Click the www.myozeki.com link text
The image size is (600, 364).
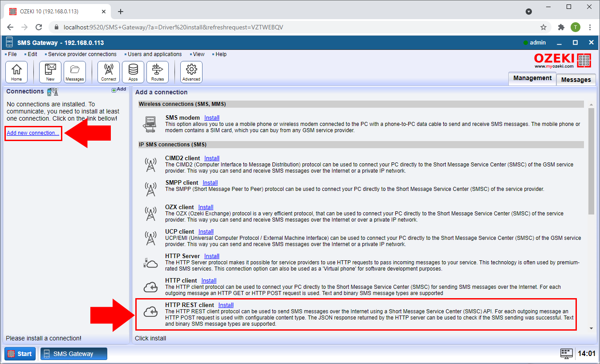click(554, 66)
